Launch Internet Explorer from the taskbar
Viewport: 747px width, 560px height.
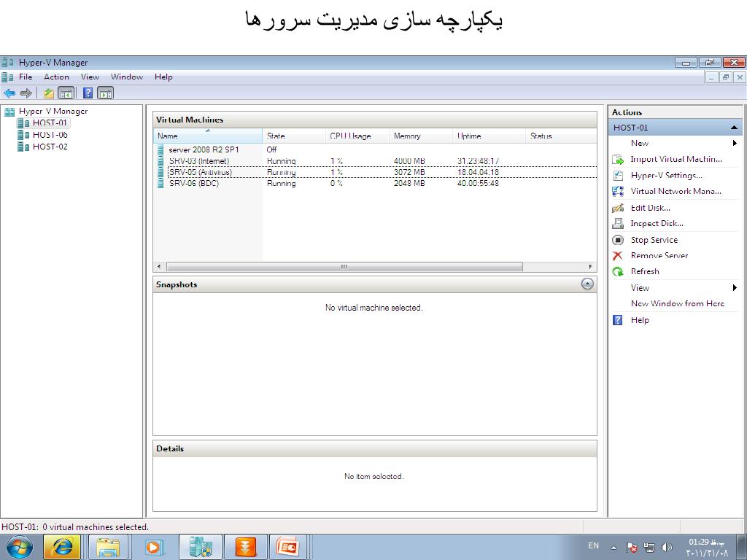[x=62, y=547]
